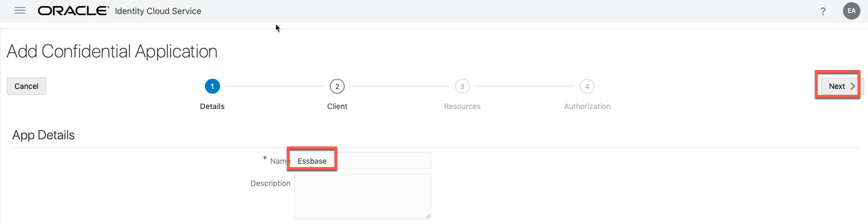This screenshot has width=868, height=224.
Task: Grab the Description box resize handle
Action: click(428, 216)
